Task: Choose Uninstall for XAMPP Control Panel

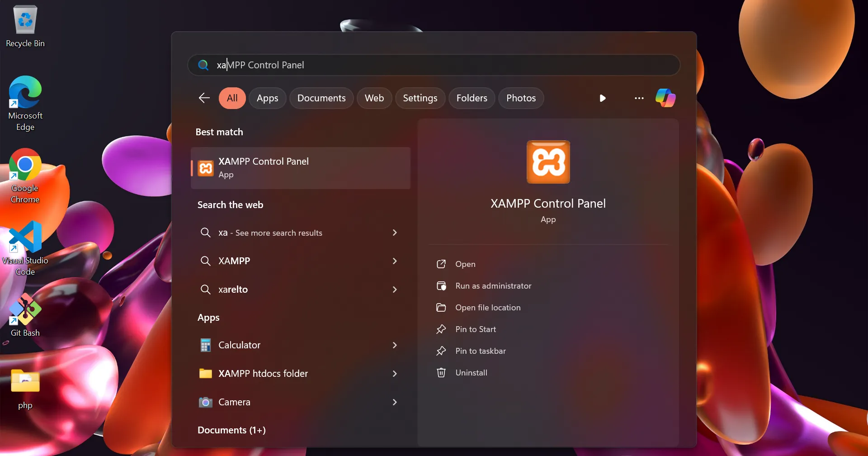Action: tap(471, 373)
